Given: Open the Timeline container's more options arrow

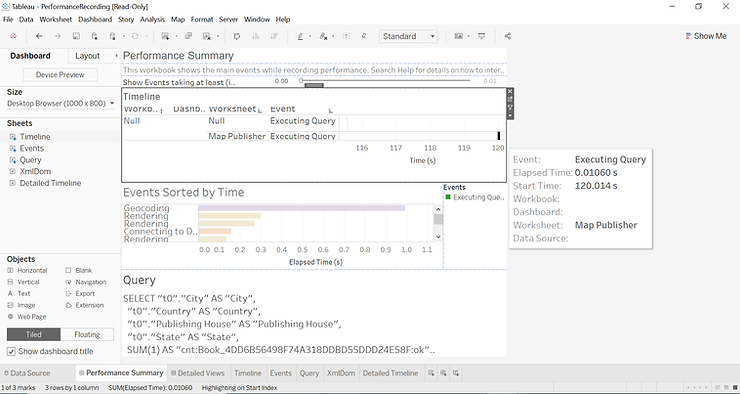Looking at the screenshot, I should [510, 115].
